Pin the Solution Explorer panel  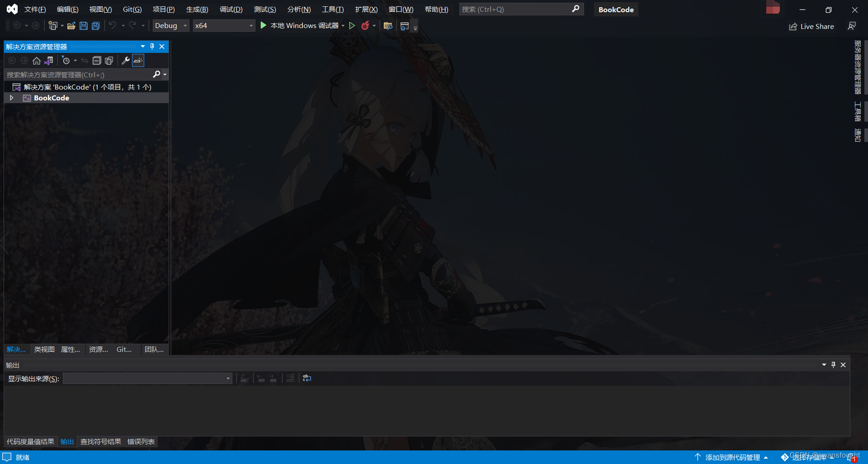coord(152,46)
